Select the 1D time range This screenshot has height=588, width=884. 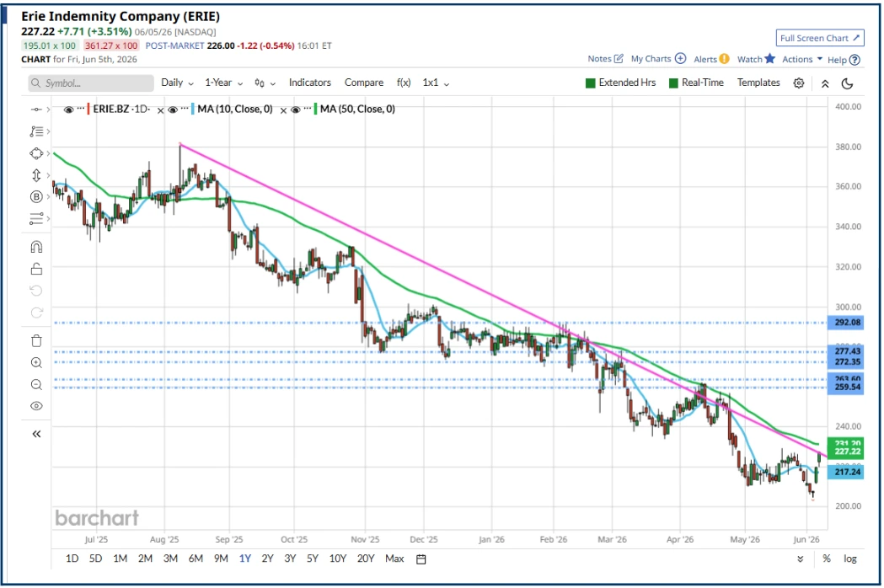[x=72, y=559]
